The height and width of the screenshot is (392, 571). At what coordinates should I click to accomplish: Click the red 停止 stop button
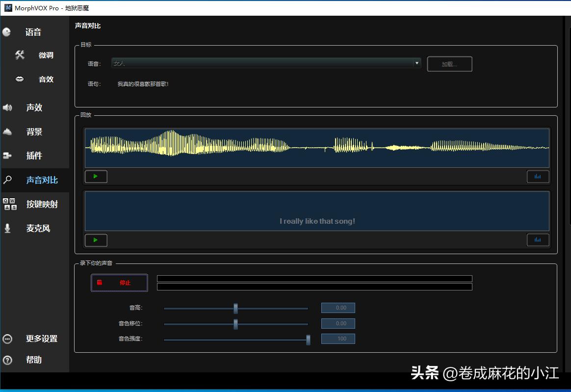tap(119, 283)
